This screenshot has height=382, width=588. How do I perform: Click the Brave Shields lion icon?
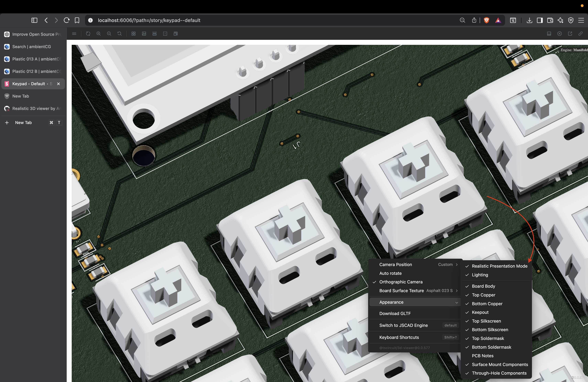pos(486,20)
